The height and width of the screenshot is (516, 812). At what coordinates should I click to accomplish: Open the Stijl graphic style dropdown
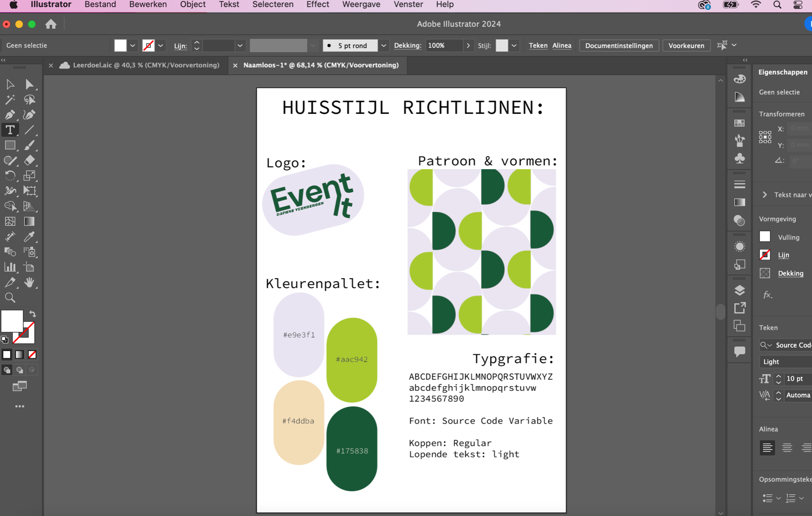click(x=514, y=46)
